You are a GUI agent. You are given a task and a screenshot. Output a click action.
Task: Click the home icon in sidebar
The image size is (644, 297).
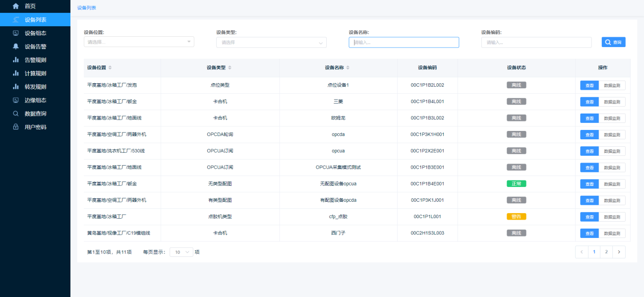pos(15,6)
